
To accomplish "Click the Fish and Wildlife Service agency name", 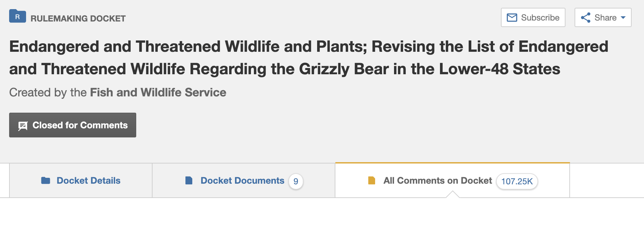I will pyautogui.click(x=158, y=92).
